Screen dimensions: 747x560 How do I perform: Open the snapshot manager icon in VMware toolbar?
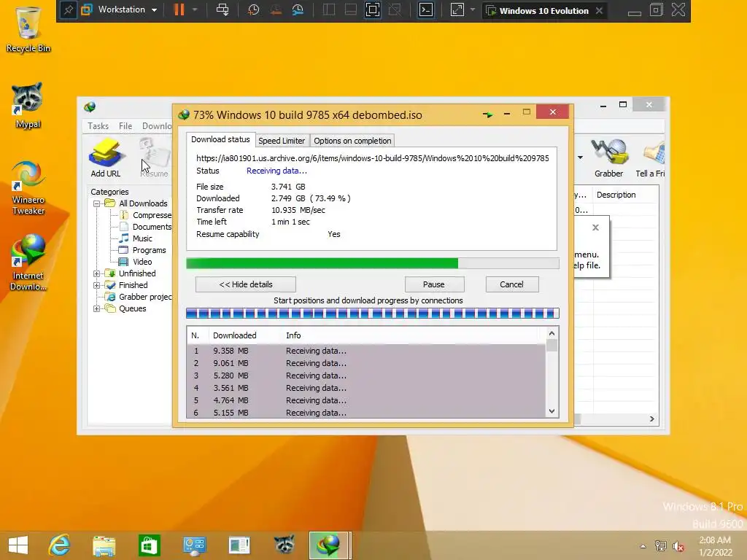[x=298, y=10]
